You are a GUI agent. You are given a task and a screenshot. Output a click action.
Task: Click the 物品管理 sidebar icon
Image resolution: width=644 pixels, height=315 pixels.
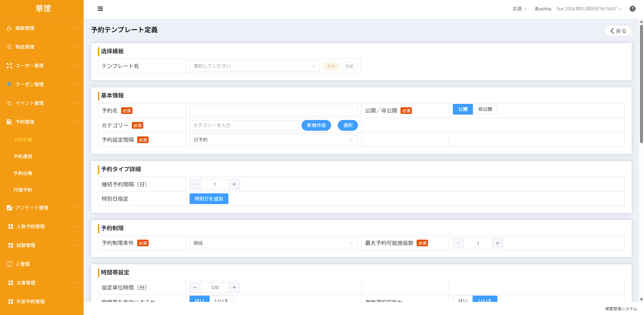(9, 47)
